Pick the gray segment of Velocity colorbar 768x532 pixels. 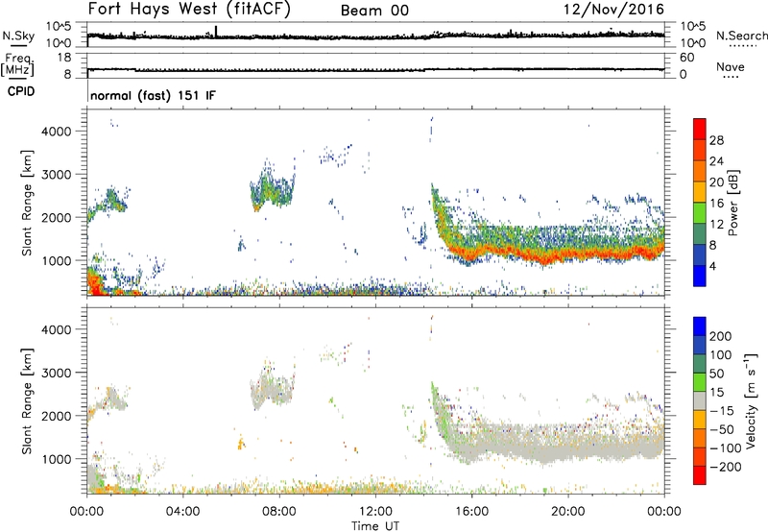coord(700,400)
